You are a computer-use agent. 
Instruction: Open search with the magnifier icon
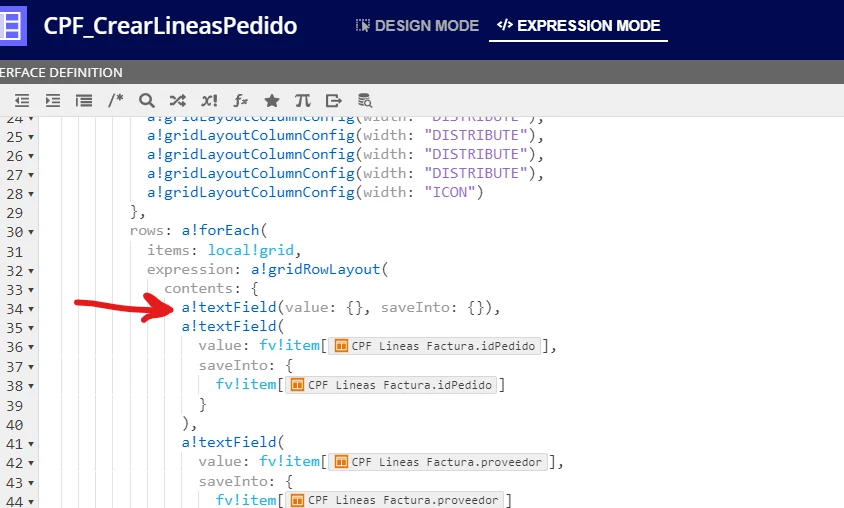pyautogui.click(x=146, y=101)
